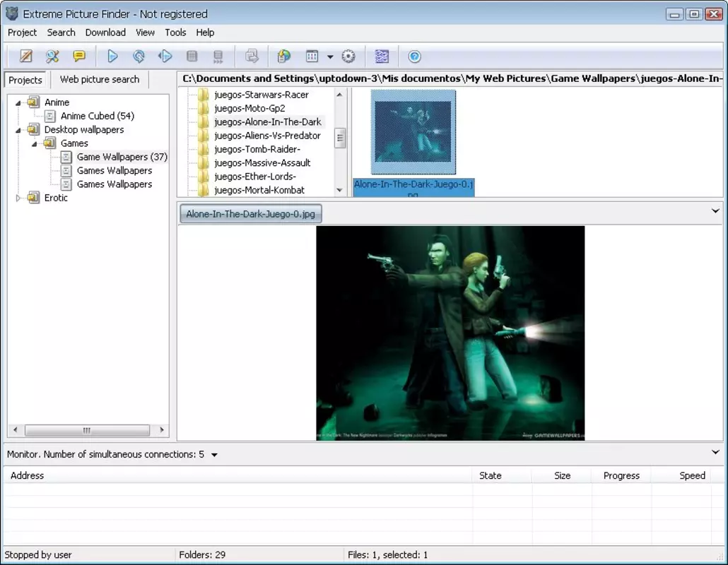Click the circular restart download icon

pos(139,56)
